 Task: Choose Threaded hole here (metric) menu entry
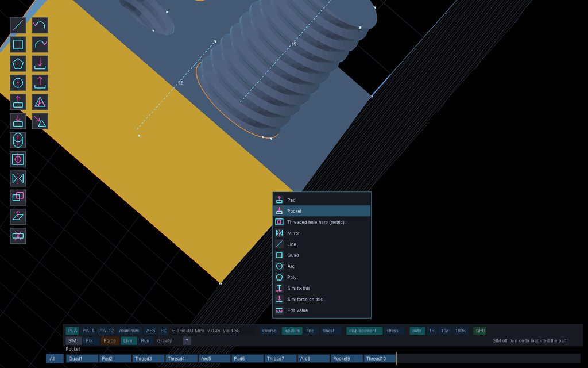(322, 222)
